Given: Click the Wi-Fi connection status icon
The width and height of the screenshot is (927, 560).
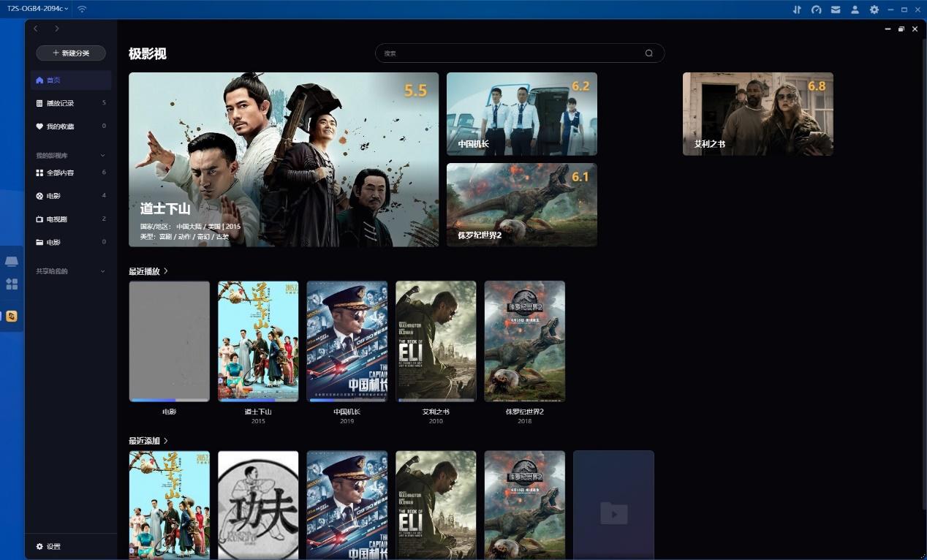Looking at the screenshot, I should (82, 9).
